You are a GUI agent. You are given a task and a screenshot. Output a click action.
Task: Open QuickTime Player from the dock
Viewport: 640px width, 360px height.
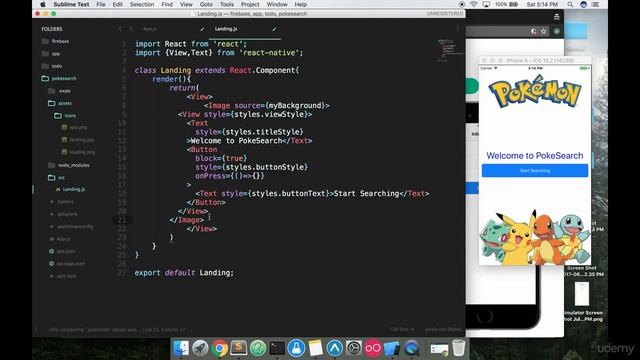coord(411,348)
